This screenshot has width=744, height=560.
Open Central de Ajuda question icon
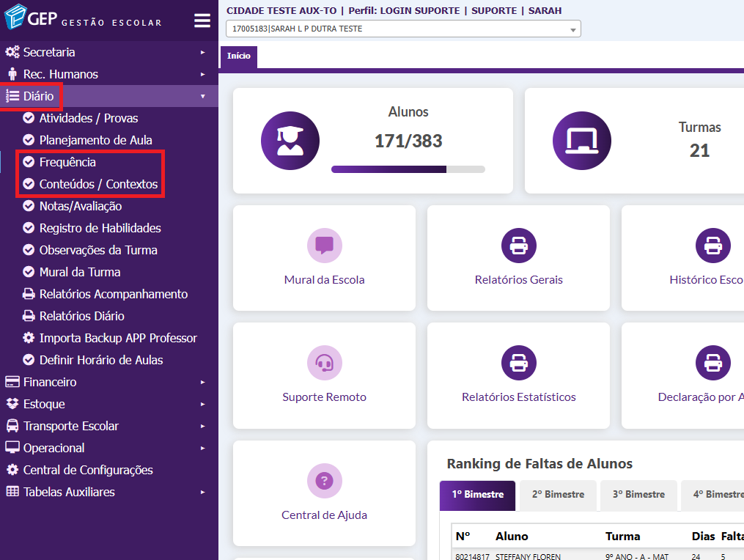(324, 481)
